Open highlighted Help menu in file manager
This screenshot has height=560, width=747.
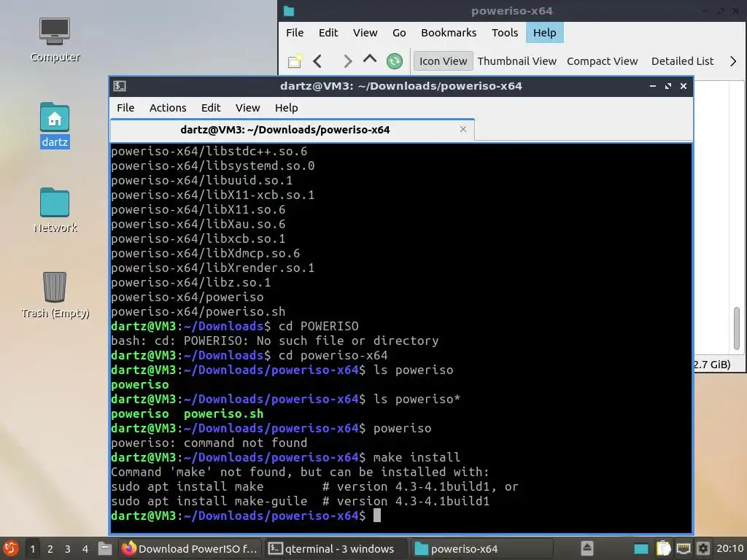pyautogui.click(x=544, y=32)
